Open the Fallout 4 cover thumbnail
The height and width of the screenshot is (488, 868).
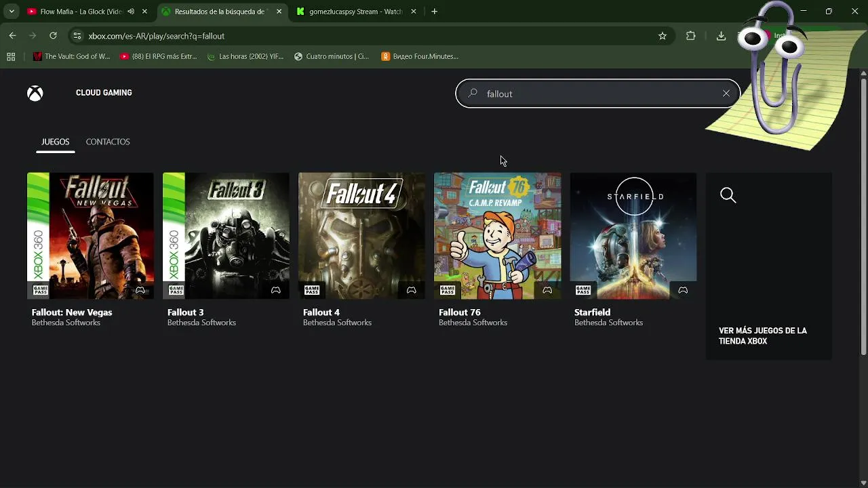(x=361, y=236)
